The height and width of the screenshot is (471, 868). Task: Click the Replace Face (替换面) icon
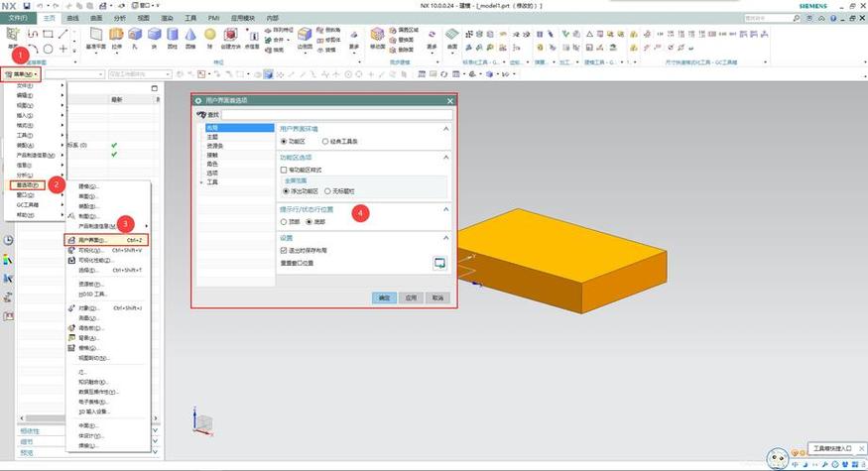coord(393,40)
